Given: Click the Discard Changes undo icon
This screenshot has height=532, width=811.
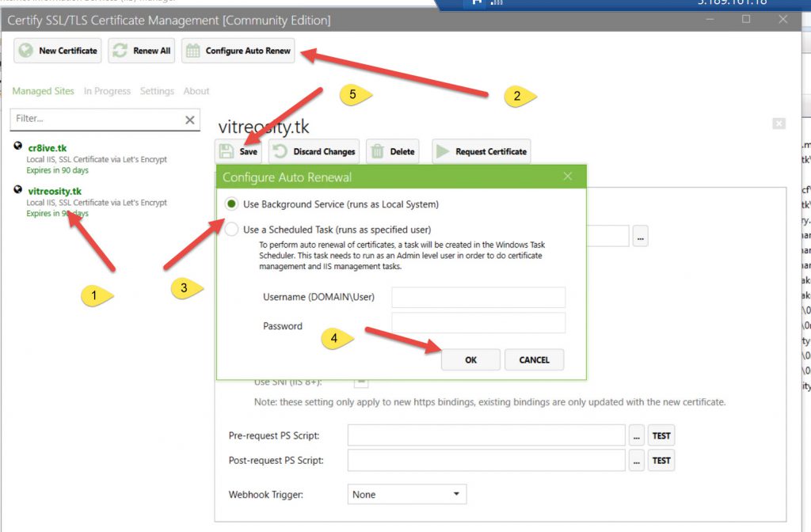Looking at the screenshot, I should [280, 151].
